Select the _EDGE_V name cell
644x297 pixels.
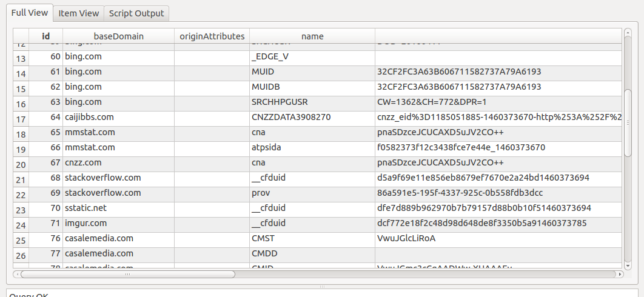click(312, 57)
